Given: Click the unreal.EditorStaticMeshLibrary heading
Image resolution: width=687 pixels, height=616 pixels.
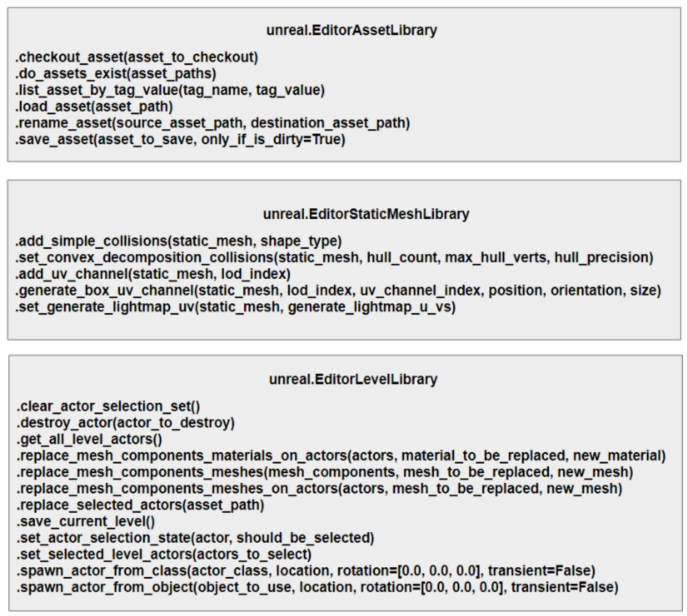Looking at the screenshot, I should (x=366, y=214).
